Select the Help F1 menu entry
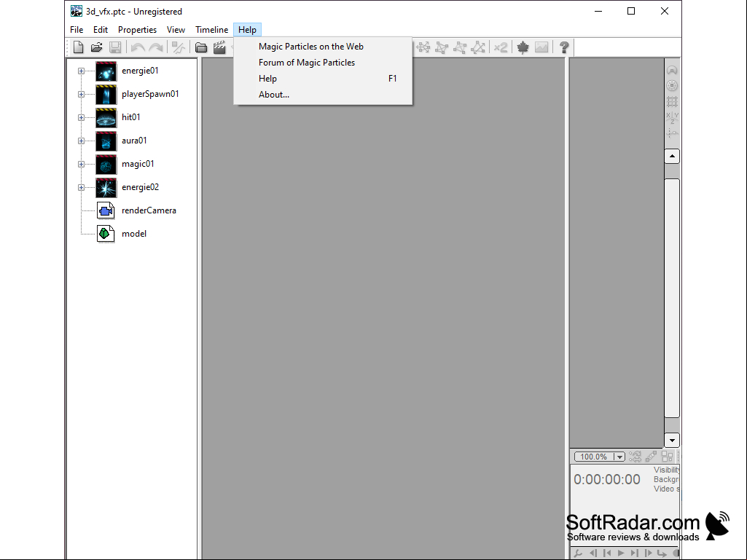Viewport: 747px width, 560px height. (323, 79)
